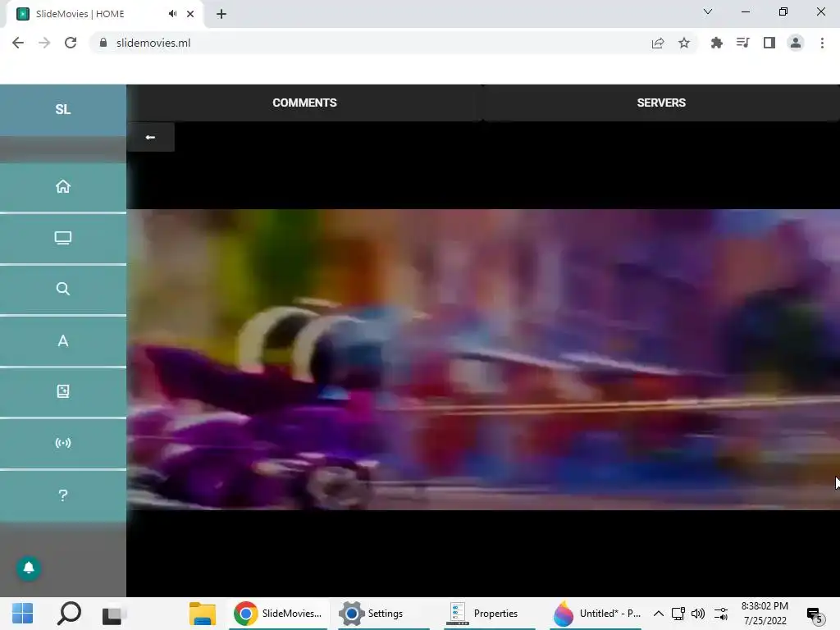Switch to the COMMENTS tab
The height and width of the screenshot is (630, 840).
tap(304, 103)
